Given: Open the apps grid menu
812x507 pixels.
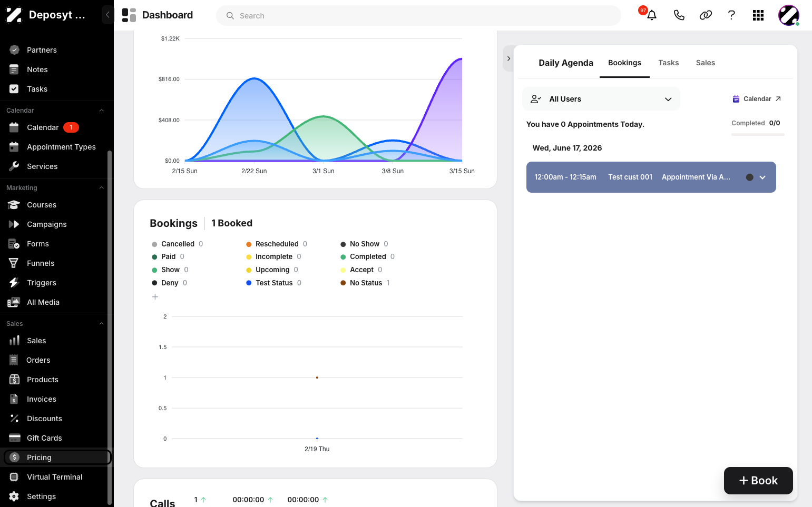Looking at the screenshot, I should point(758,15).
